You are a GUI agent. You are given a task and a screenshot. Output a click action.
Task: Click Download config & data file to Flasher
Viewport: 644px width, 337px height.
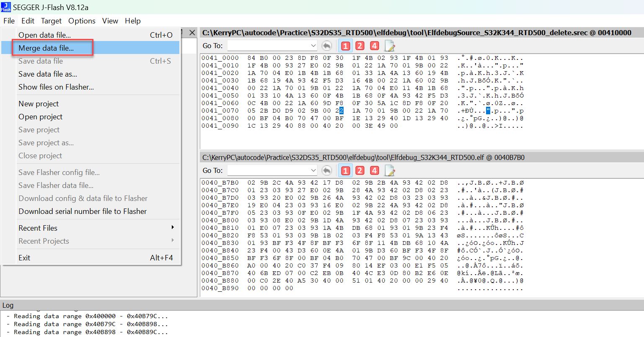[91, 198]
